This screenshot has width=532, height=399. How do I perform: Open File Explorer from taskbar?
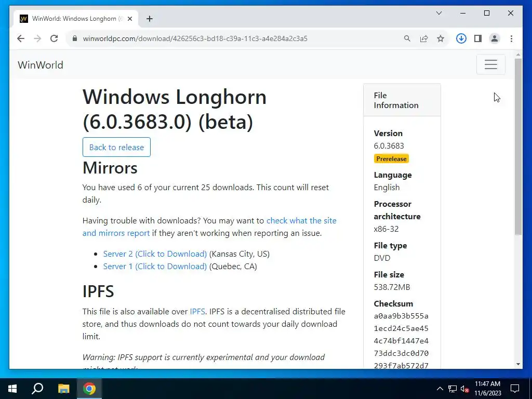pyautogui.click(x=63, y=389)
